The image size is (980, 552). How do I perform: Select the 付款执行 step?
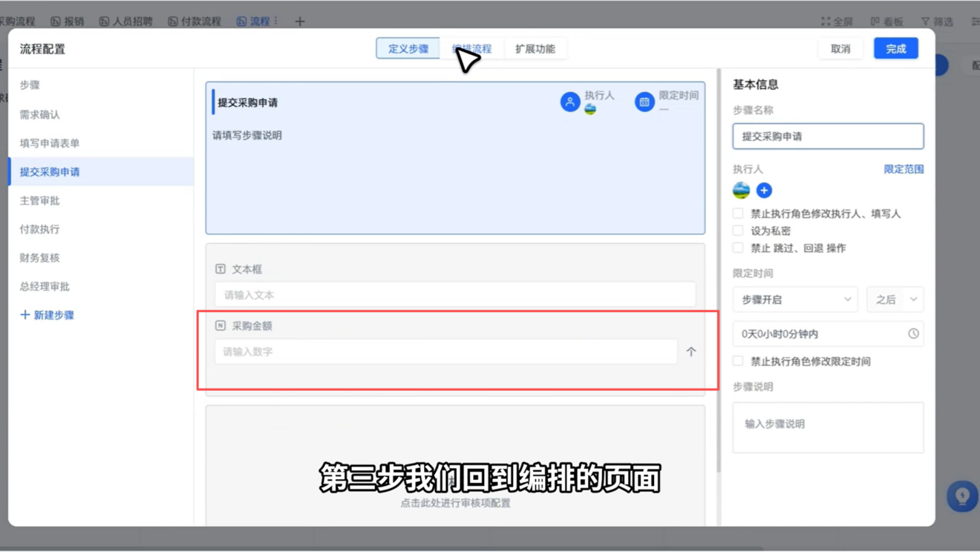point(101,229)
